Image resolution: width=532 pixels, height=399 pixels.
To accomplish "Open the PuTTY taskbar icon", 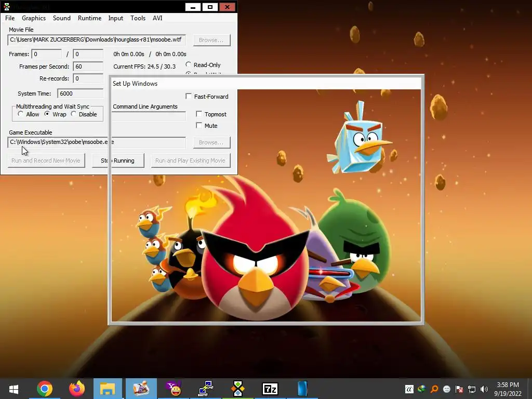I will [206, 389].
